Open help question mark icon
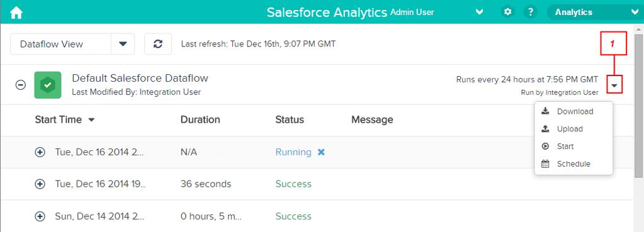 click(x=531, y=12)
